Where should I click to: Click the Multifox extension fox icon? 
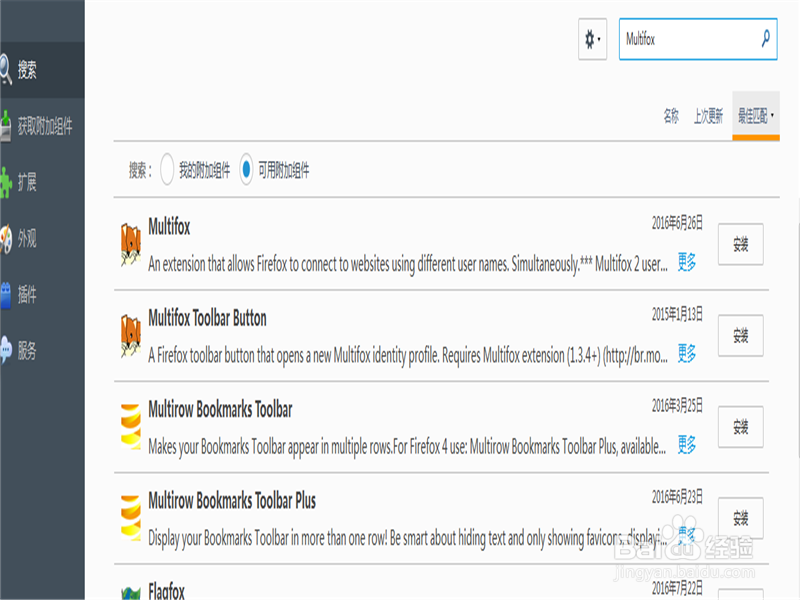click(131, 245)
